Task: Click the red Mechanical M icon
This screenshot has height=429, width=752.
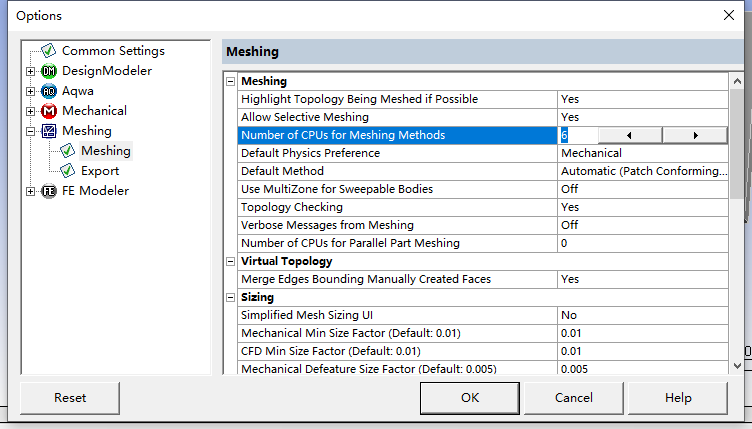Action: click(x=48, y=111)
